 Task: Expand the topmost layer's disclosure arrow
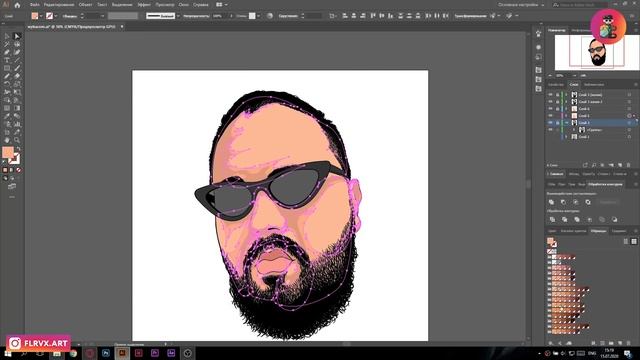566,95
